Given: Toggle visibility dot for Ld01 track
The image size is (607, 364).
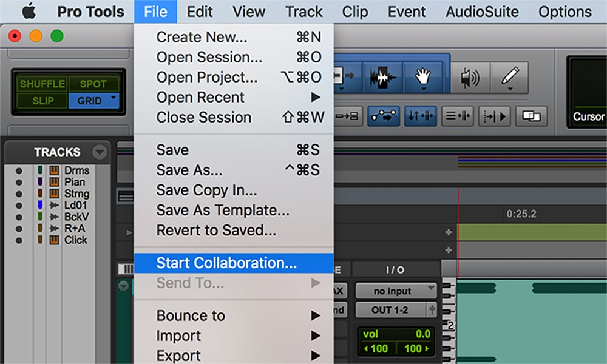Looking at the screenshot, I should [x=19, y=206].
